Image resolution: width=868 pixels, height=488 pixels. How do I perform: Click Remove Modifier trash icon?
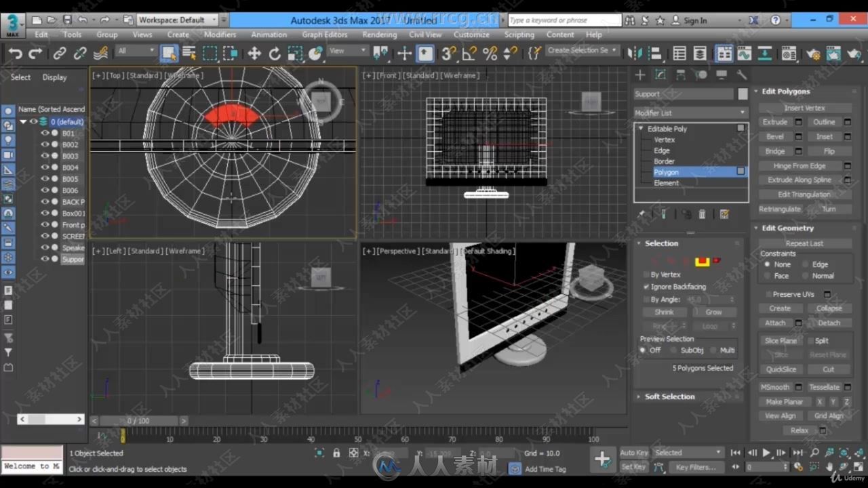(703, 214)
